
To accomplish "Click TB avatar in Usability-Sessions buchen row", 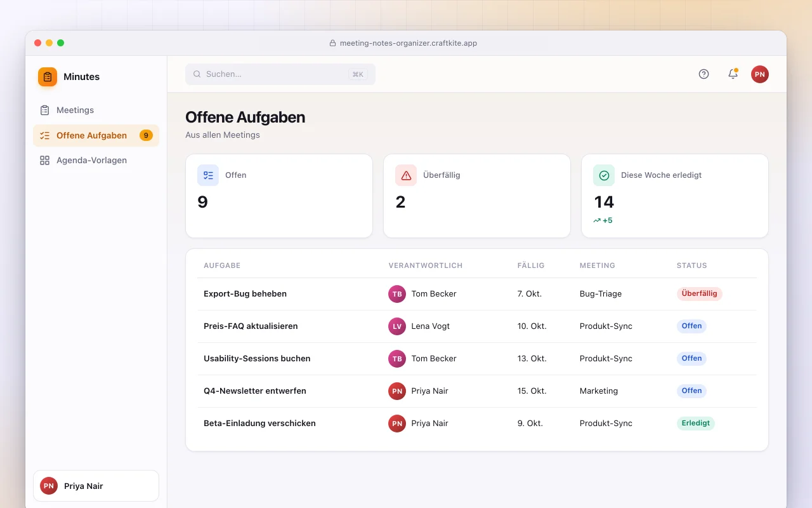I will click(x=397, y=359).
